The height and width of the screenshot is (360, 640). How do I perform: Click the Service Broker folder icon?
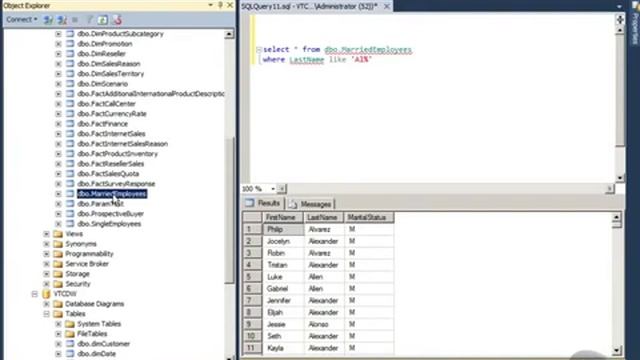click(x=58, y=264)
